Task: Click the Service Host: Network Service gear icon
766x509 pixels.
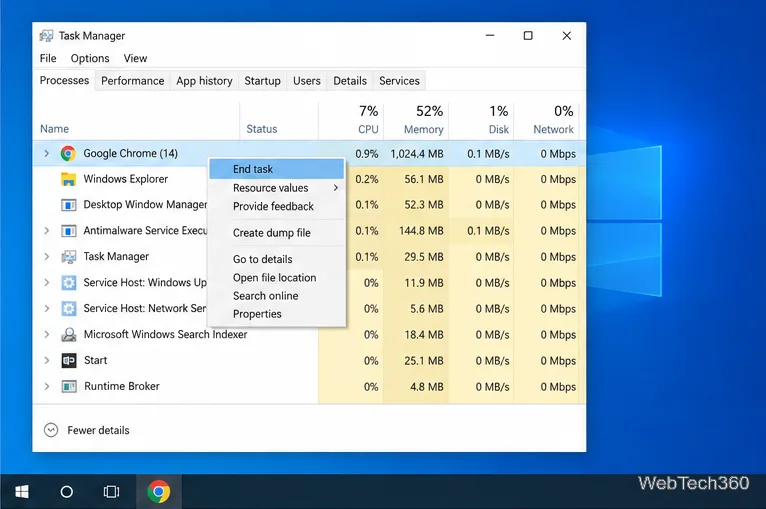Action: click(68, 308)
